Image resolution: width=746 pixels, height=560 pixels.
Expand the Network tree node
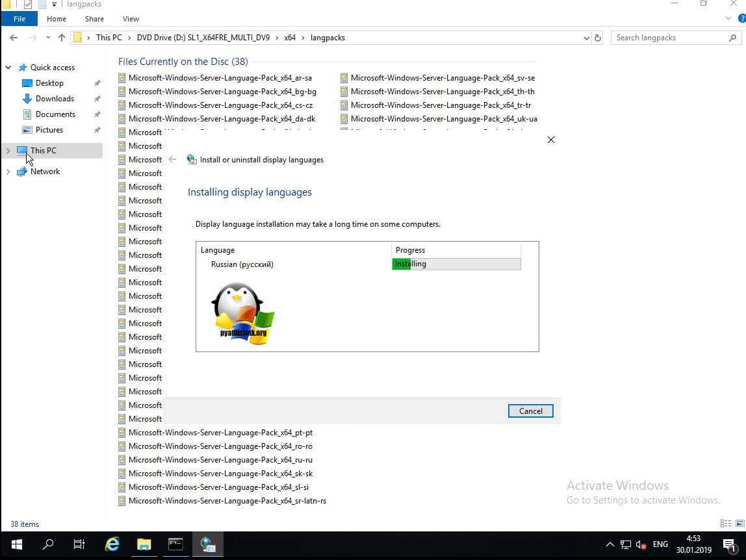[x=8, y=172]
